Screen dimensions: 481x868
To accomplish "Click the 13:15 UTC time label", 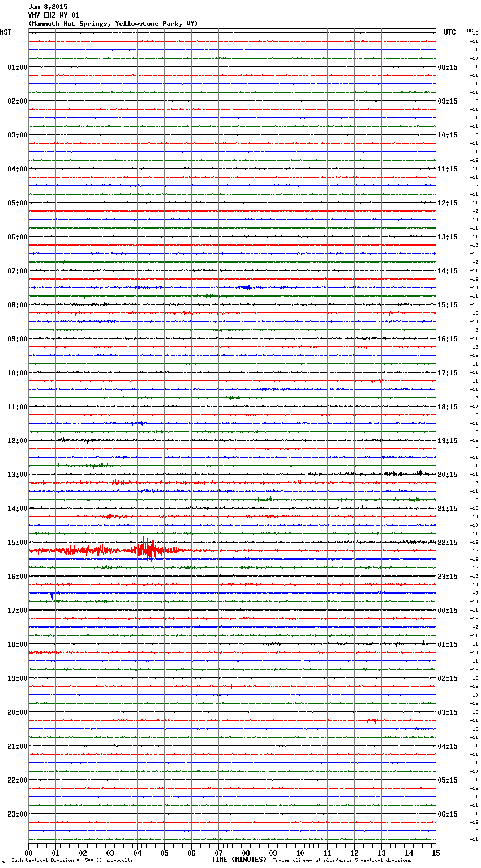I will (x=448, y=237).
